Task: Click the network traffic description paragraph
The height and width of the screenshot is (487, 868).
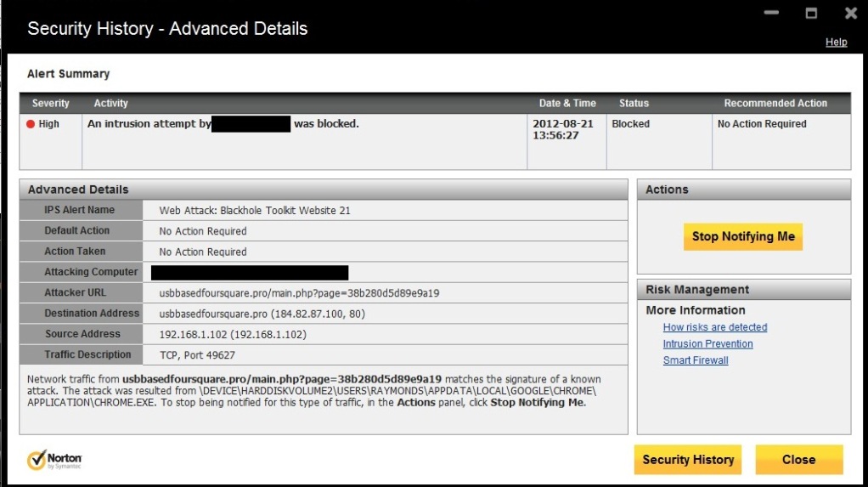Action: point(314,391)
